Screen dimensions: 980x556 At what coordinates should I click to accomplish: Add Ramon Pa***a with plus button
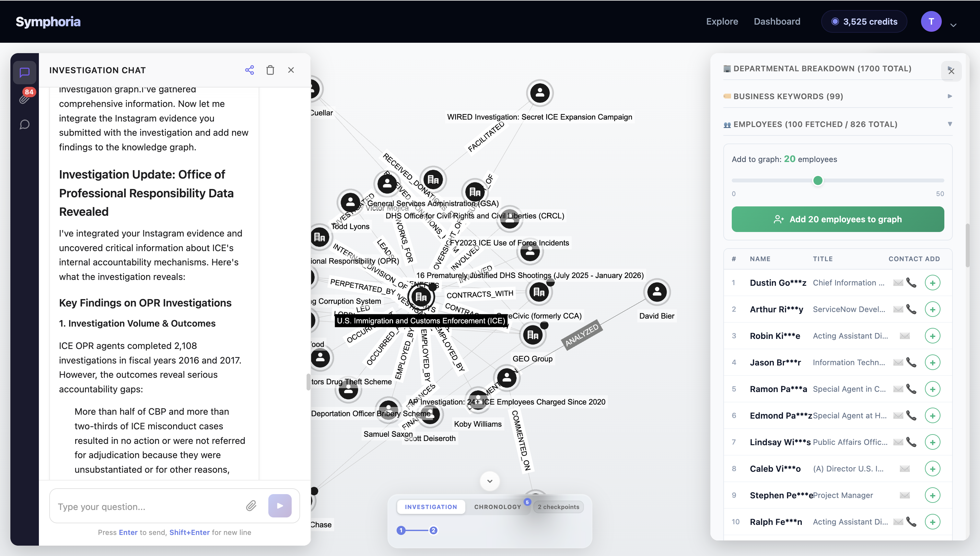pos(932,389)
